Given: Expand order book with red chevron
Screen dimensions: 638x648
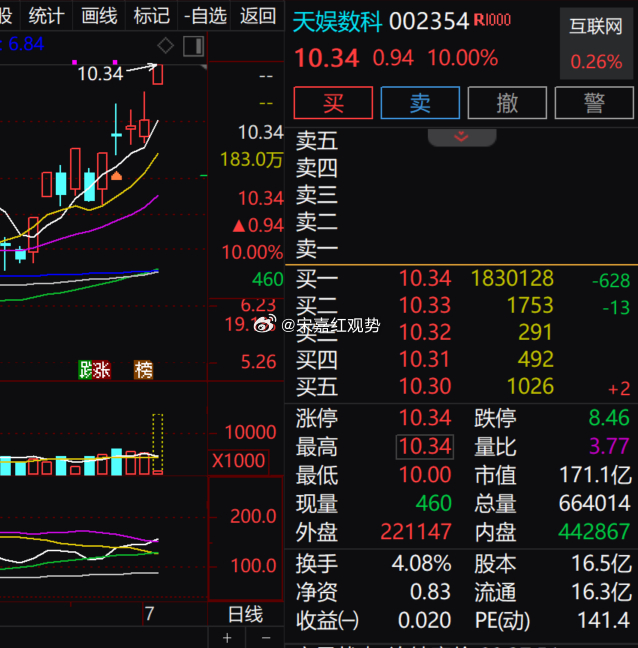Looking at the screenshot, I should pyautogui.click(x=462, y=137).
